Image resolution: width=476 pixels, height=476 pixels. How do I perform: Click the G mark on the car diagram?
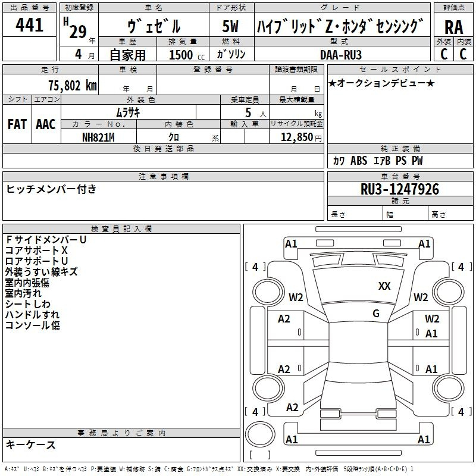376,313
